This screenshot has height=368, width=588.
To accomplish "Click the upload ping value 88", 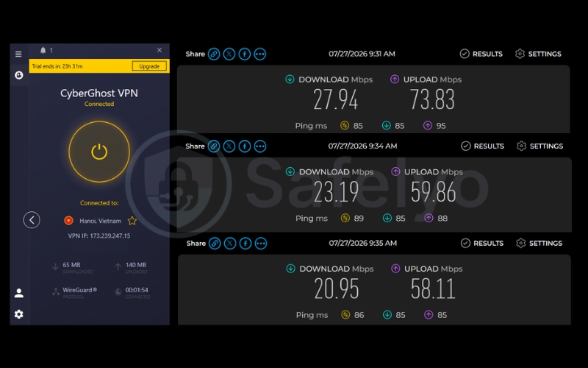I will [442, 218].
